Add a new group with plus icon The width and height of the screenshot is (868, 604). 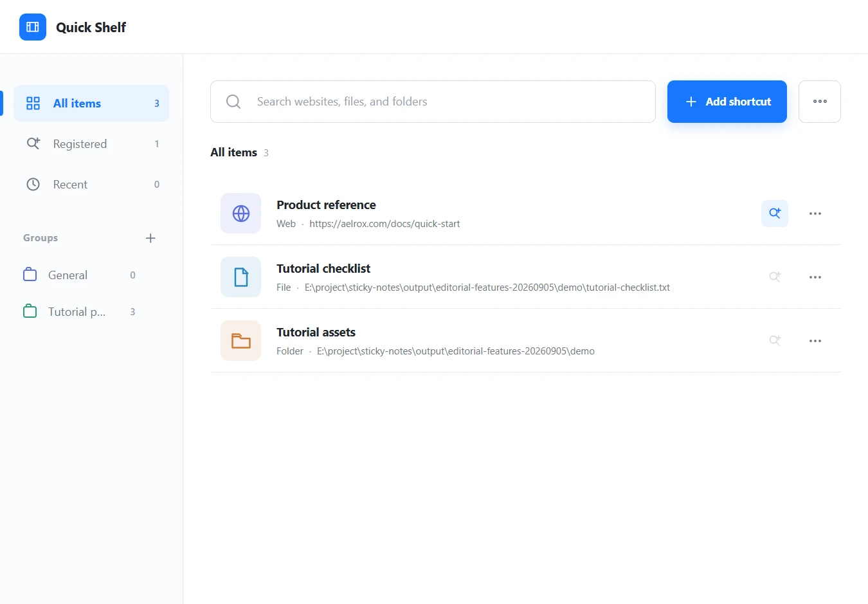click(150, 238)
